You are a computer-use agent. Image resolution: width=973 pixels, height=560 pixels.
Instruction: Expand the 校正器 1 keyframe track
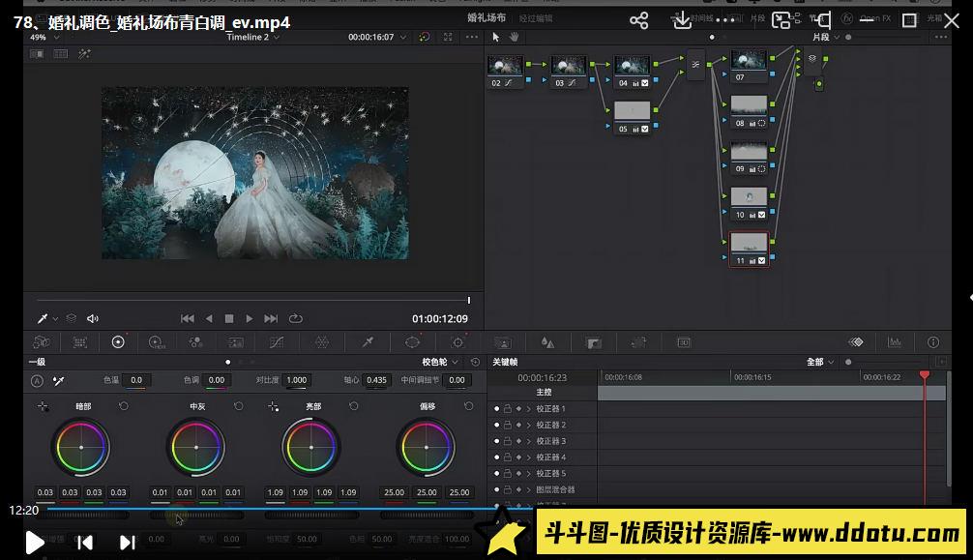[529, 408]
